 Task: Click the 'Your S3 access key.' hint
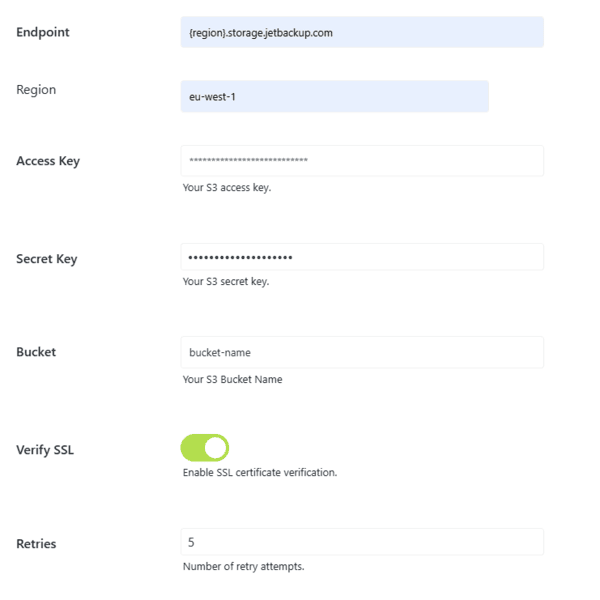[227, 188]
